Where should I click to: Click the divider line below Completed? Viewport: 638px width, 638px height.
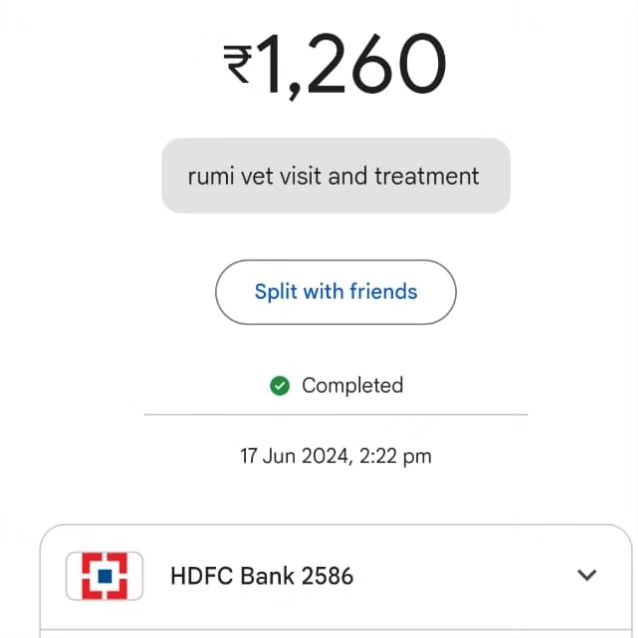335,413
